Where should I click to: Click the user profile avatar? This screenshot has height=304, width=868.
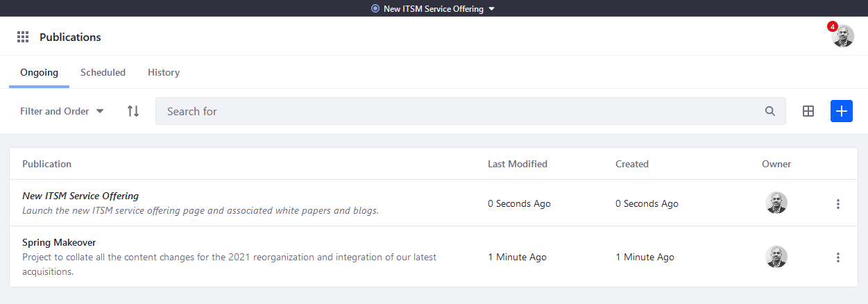843,37
